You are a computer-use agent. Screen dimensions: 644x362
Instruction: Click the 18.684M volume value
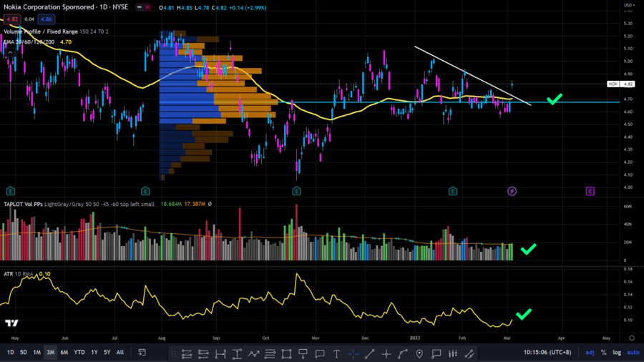pos(171,204)
